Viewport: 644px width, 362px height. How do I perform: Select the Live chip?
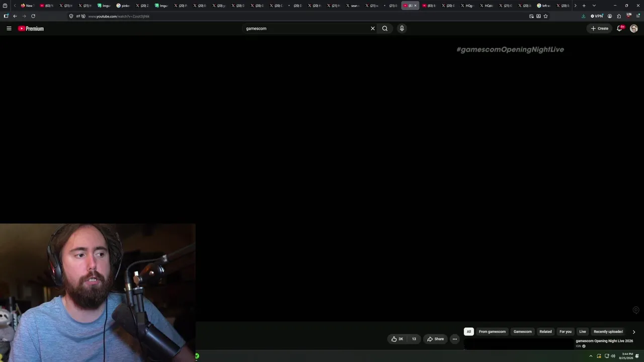[583, 332]
